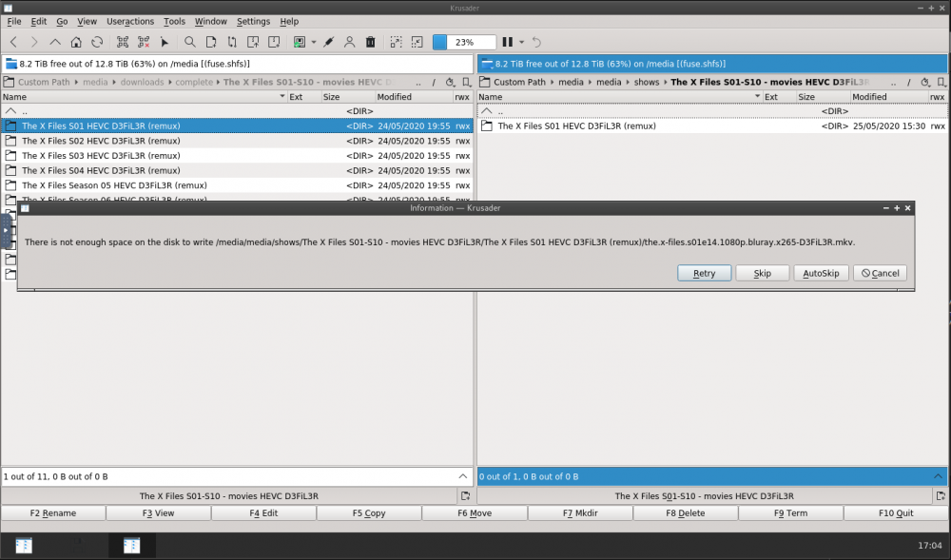
Task: Pause the running job with Pause icon
Action: click(x=508, y=43)
